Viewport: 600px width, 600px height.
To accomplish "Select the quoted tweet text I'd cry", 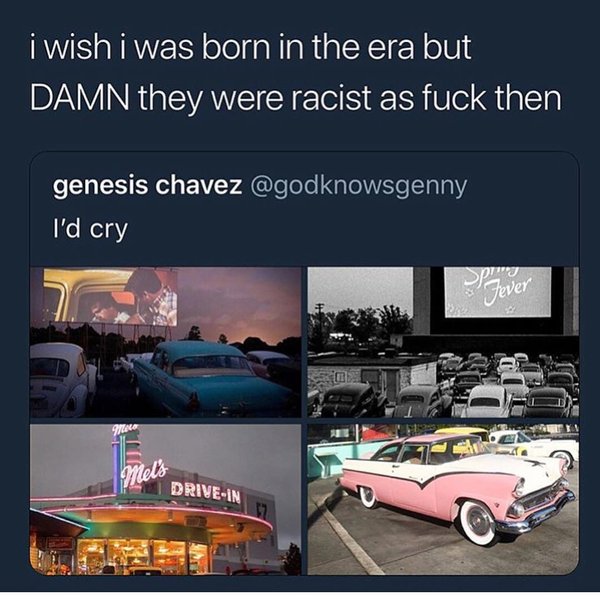I will point(90,229).
